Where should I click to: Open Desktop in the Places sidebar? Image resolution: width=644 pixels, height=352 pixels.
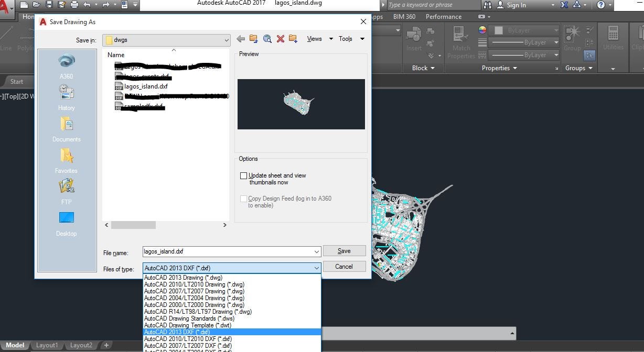pos(67,224)
